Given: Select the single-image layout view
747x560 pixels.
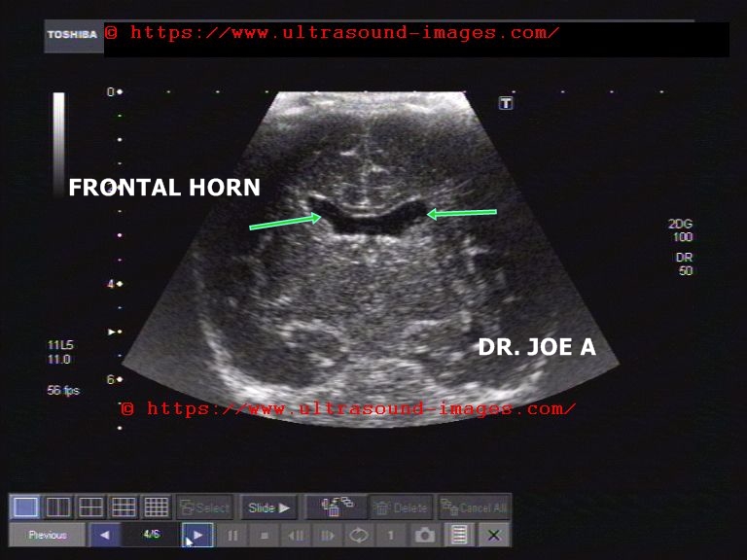Looking at the screenshot, I should pyautogui.click(x=26, y=507).
